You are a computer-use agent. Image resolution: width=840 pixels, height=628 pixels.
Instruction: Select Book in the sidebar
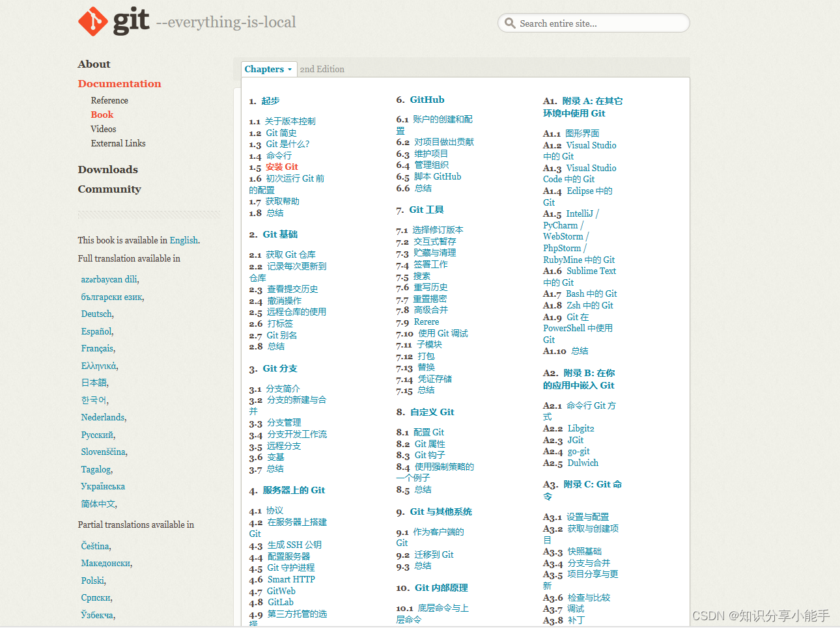(x=102, y=115)
